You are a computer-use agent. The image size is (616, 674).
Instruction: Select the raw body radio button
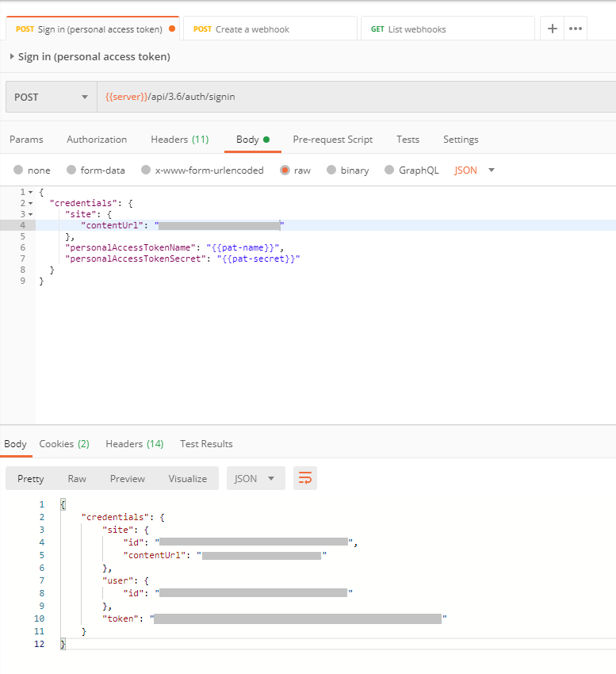[x=285, y=170]
